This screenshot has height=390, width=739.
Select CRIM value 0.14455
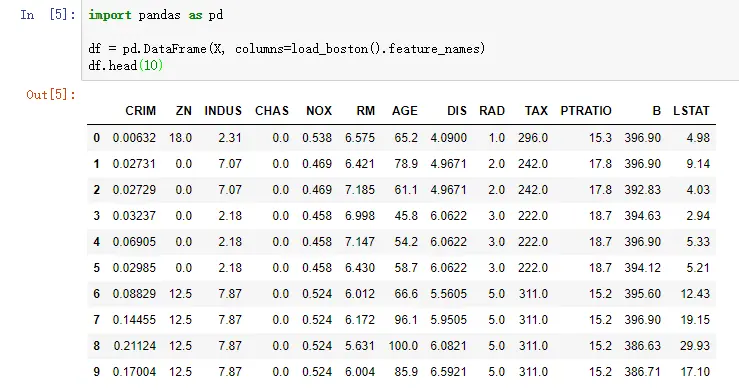pos(134,319)
